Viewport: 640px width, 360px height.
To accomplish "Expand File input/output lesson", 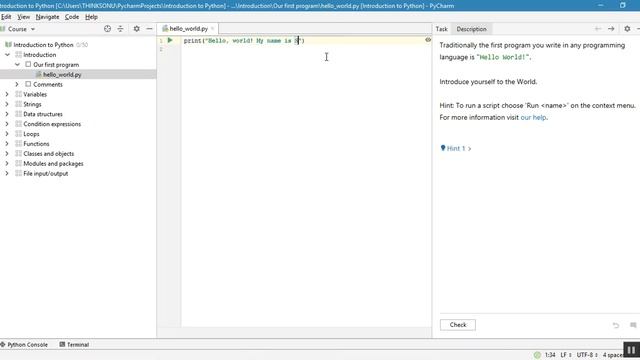I will point(7,173).
